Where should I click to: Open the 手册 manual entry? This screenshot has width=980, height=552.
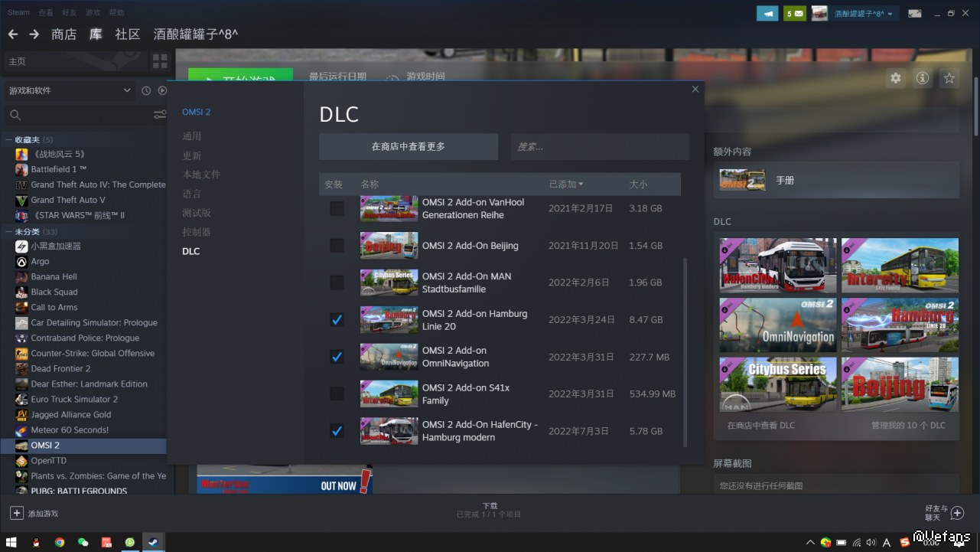836,180
